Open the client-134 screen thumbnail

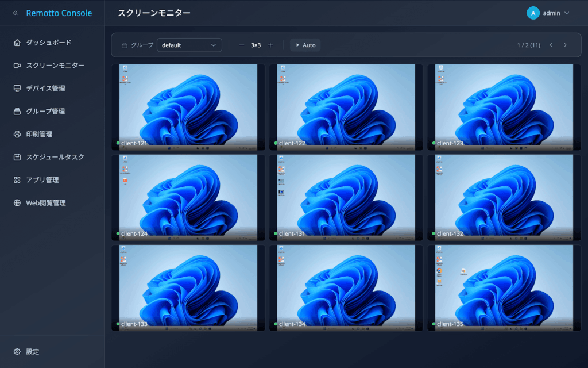[x=346, y=288]
